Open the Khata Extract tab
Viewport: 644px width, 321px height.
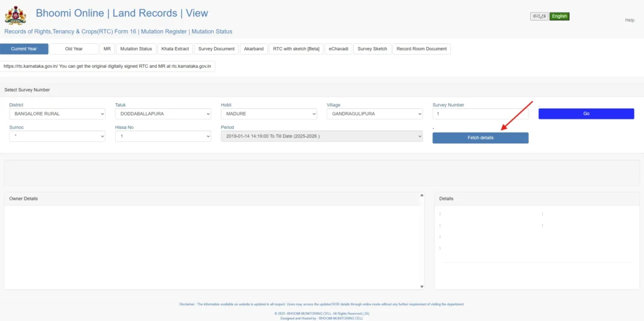(x=175, y=49)
